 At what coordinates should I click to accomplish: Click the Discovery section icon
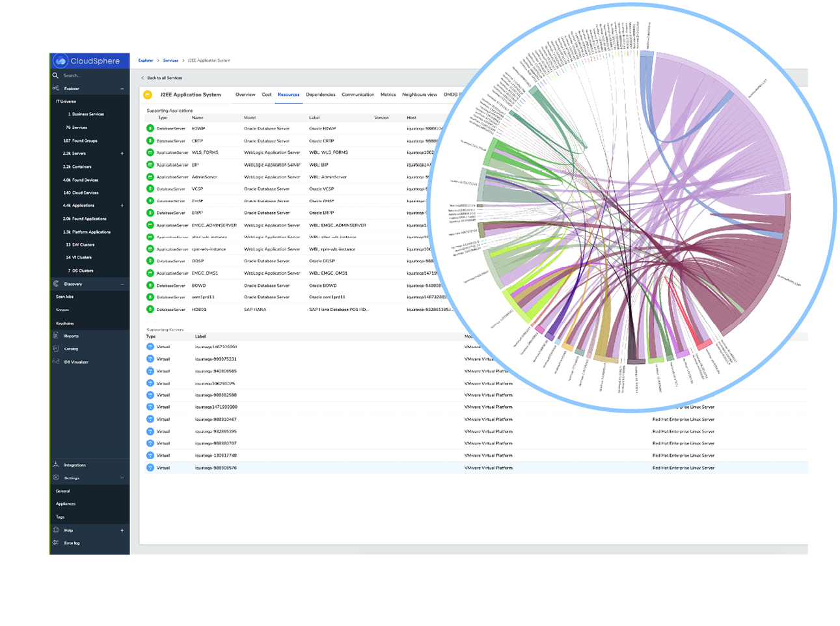click(x=56, y=284)
